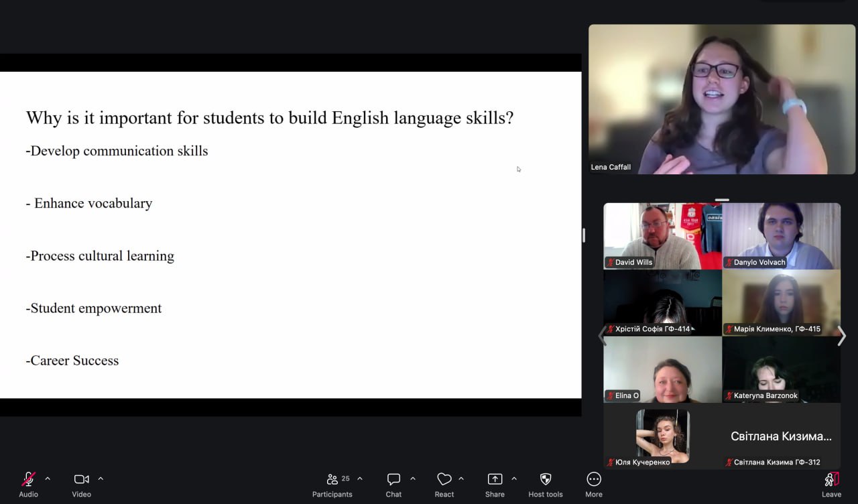Open chat options arrow beside Chat
The width and height of the screenshot is (858, 504).
coord(413,479)
